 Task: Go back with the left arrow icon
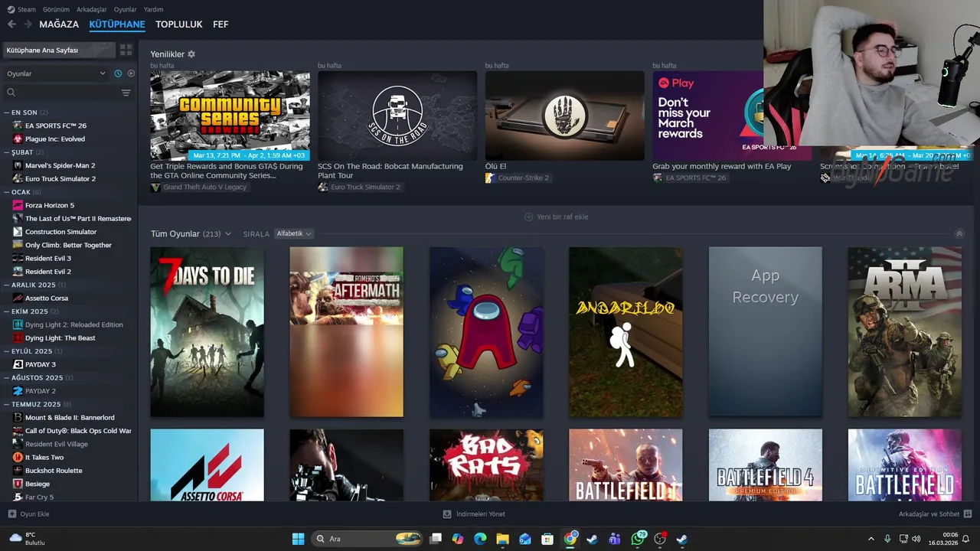click(x=11, y=24)
